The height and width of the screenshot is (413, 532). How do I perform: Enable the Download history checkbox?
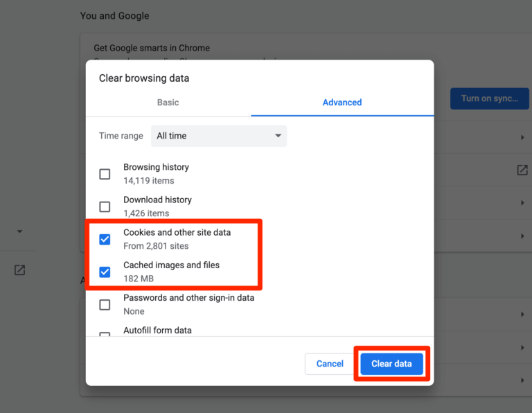coord(105,206)
